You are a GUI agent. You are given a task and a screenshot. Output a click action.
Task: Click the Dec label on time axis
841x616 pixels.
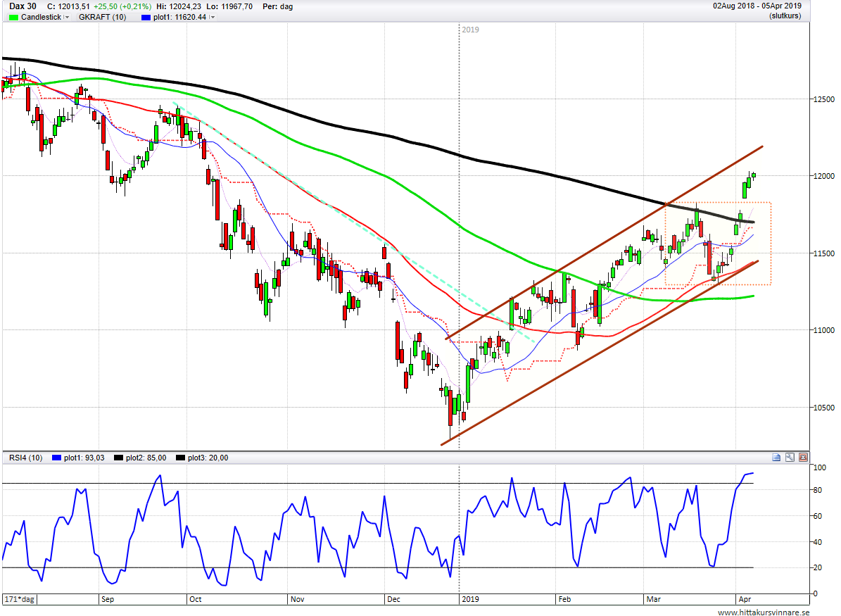click(393, 599)
